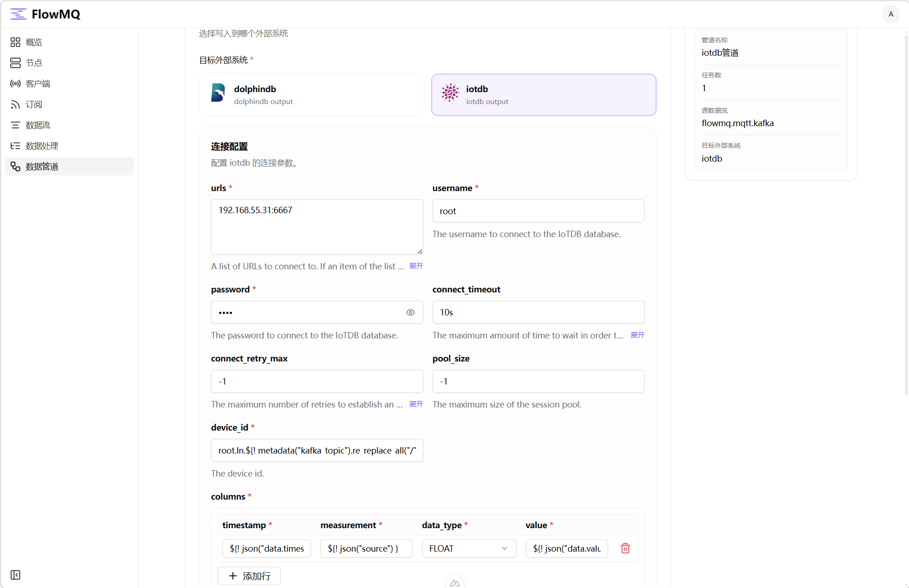Click the 添加行 add row button
The height and width of the screenshot is (588, 909).
point(249,576)
